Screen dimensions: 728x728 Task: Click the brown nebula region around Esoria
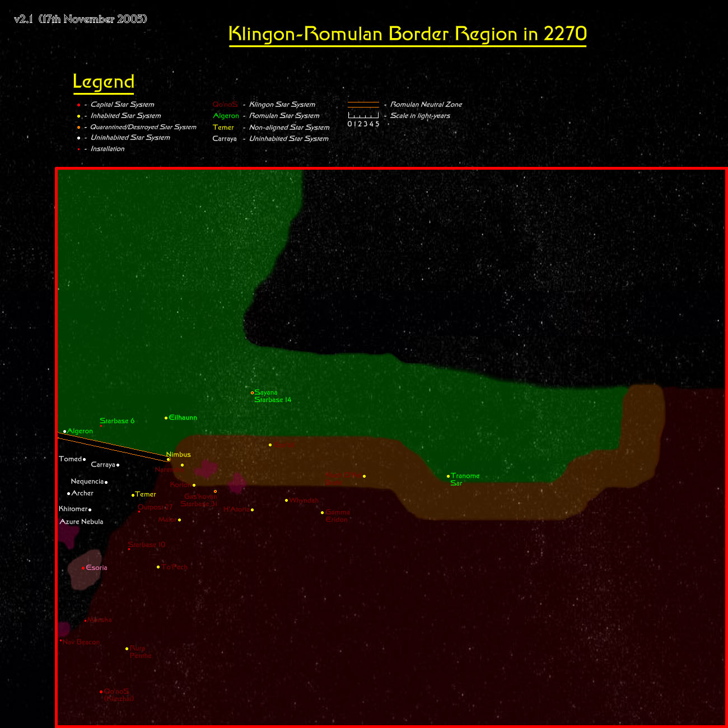point(86,570)
